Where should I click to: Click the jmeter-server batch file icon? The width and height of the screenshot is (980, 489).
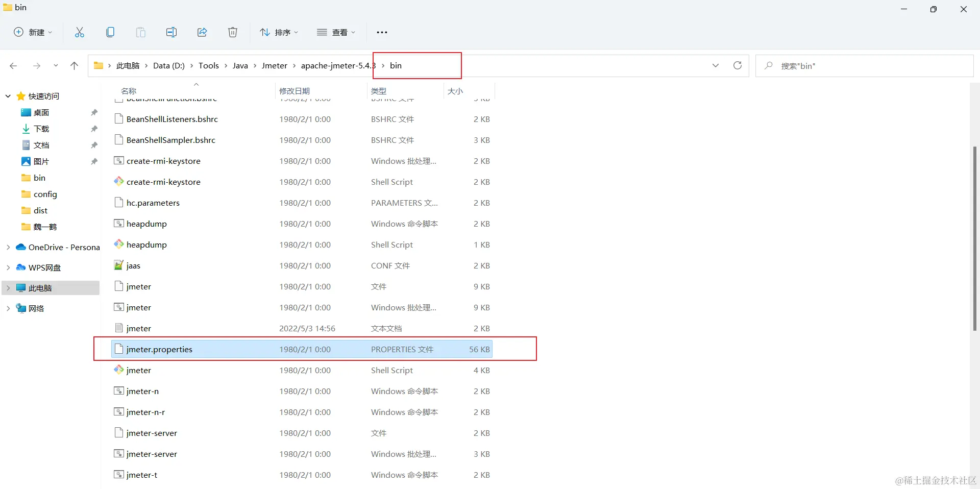(119, 453)
